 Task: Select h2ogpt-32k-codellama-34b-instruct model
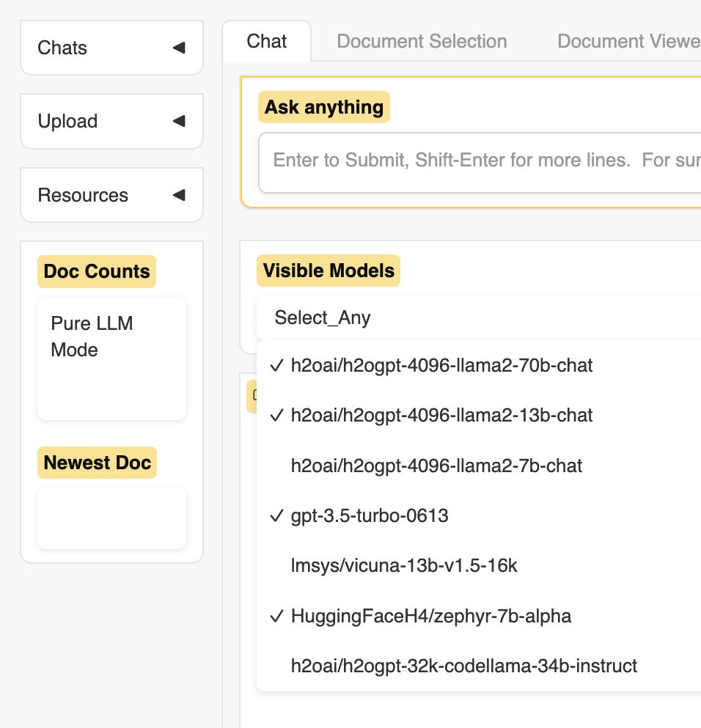click(x=479, y=666)
